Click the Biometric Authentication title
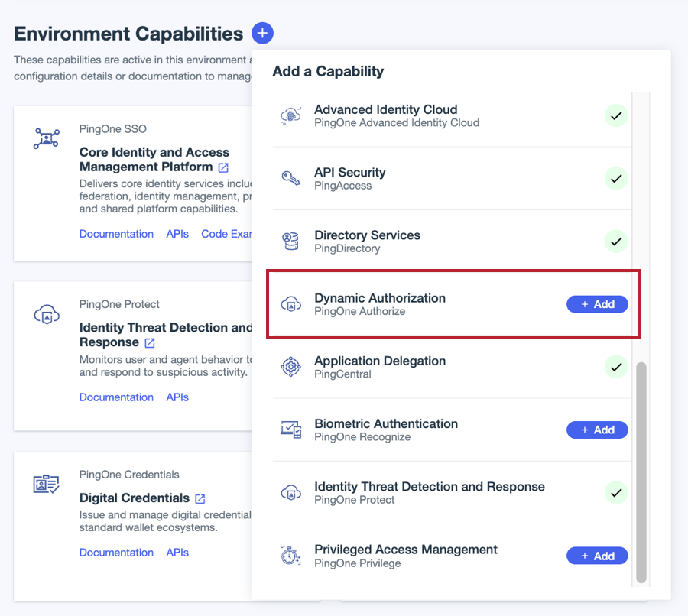 point(386,423)
